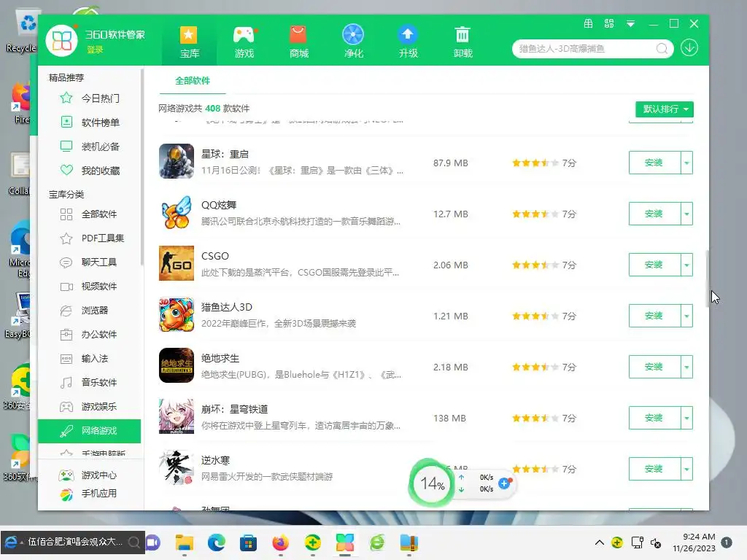Image resolution: width=747 pixels, height=560 pixels.
Task: Select 全部软件 category in sidebar
Action: click(90, 214)
